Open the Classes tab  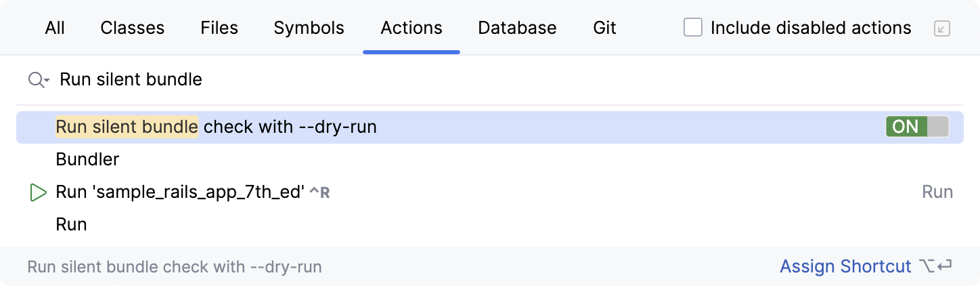coord(133,28)
